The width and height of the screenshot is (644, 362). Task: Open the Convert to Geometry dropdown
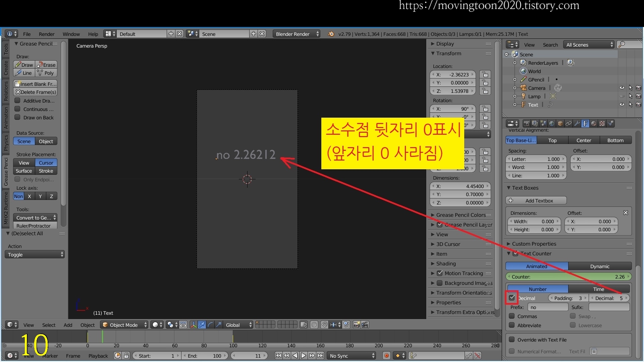tap(35, 218)
